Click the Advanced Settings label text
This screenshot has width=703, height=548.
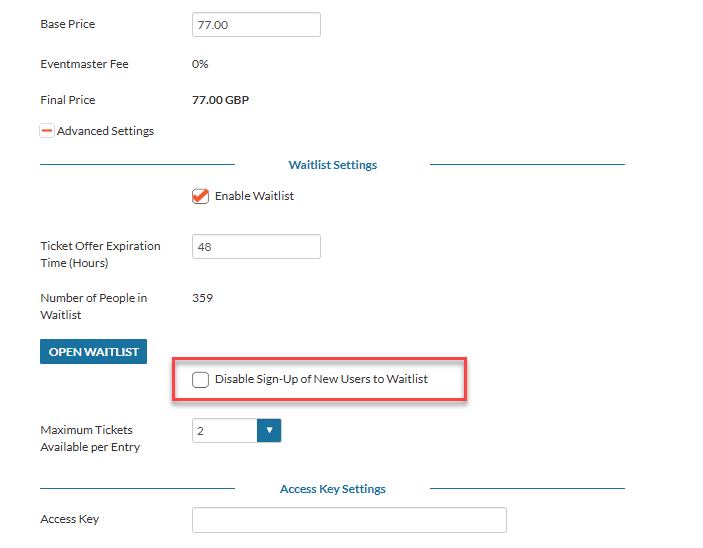pyautogui.click(x=105, y=131)
